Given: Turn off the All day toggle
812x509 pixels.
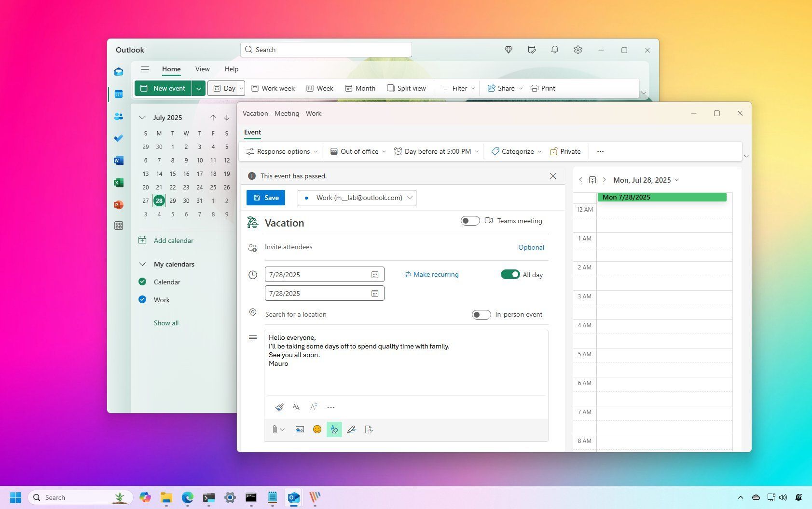Looking at the screenshot, I should point(510,274).
